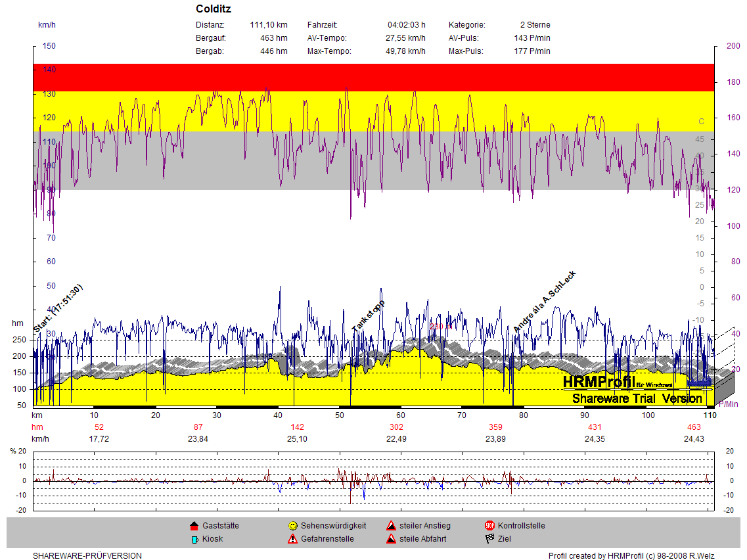This screenshot has height=560, width=747.
Task: Click the Profil created by HRMProfil credit
Action: (631, 556)
